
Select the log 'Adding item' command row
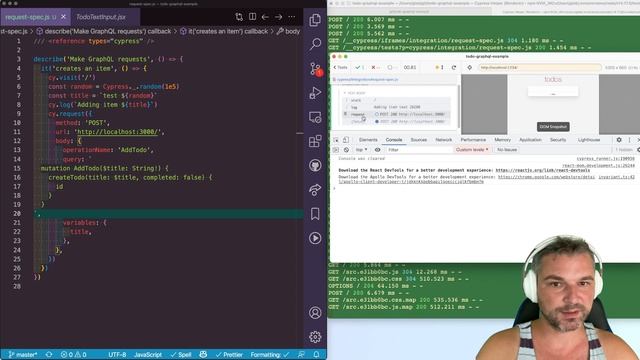[x=396, y=107]
